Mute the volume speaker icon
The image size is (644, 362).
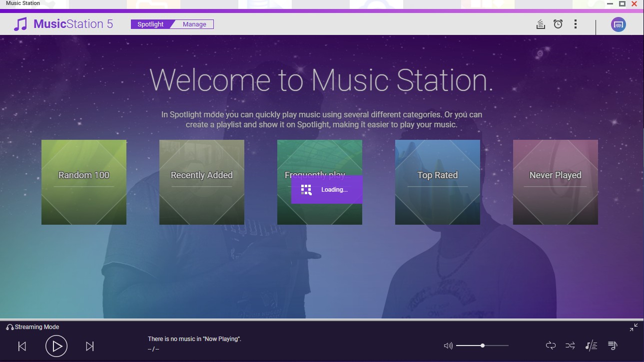[448, 346]
